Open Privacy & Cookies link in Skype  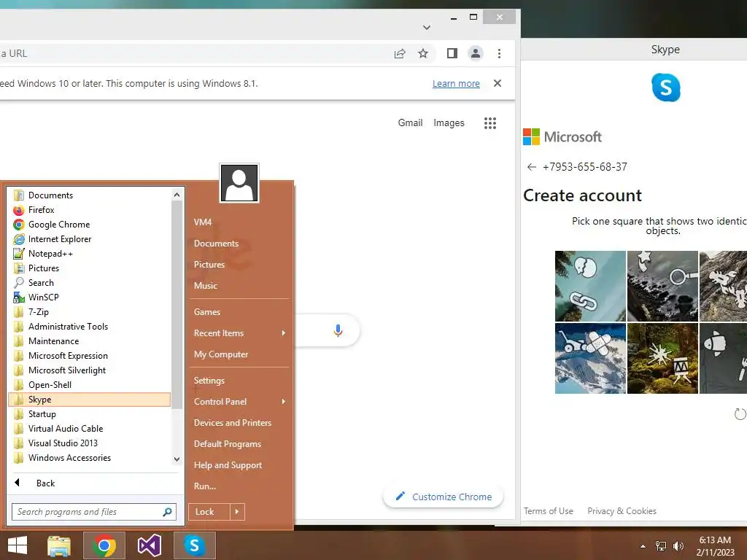point(622,511)
